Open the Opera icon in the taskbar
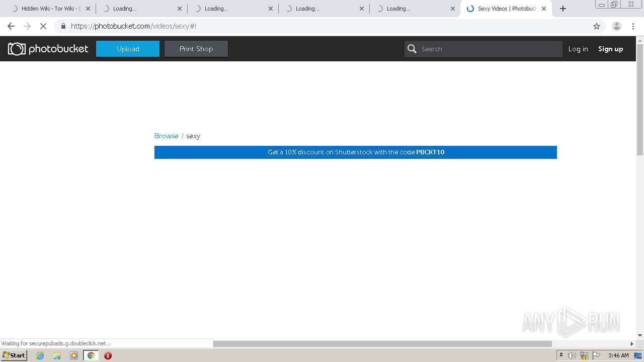Screen dimensions: 644x362 pos(108,355)
